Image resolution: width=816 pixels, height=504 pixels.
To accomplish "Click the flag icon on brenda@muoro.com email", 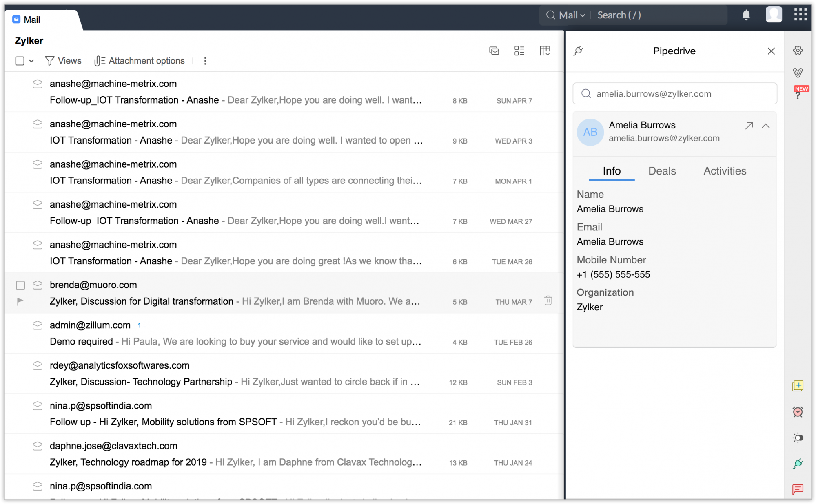I will pyautogui.click(x=20, y=301).
